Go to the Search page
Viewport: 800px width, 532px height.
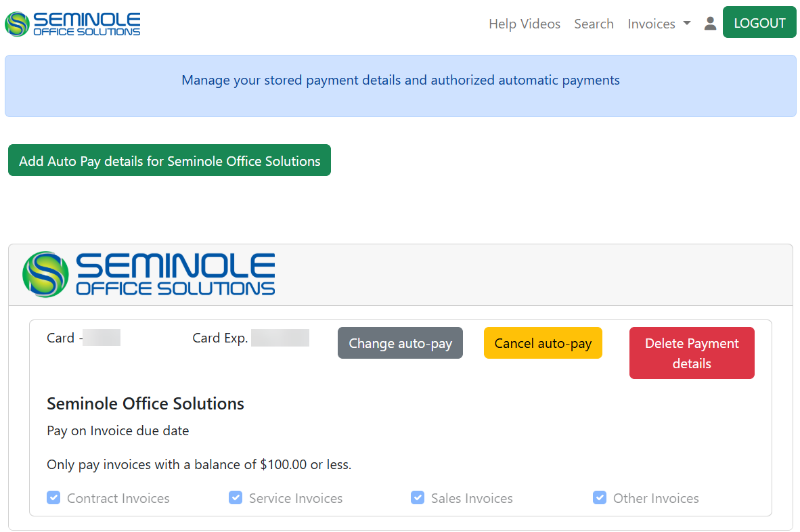[x=594, y=24]
